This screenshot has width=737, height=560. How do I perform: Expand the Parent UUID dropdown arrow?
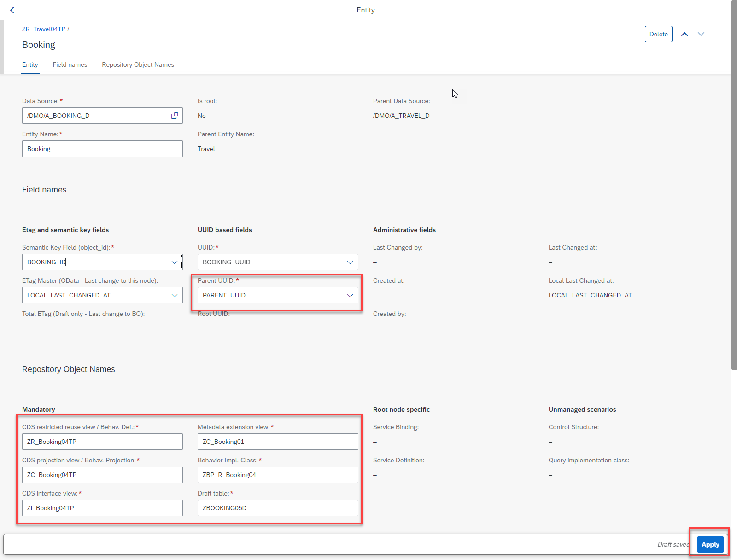350,295
